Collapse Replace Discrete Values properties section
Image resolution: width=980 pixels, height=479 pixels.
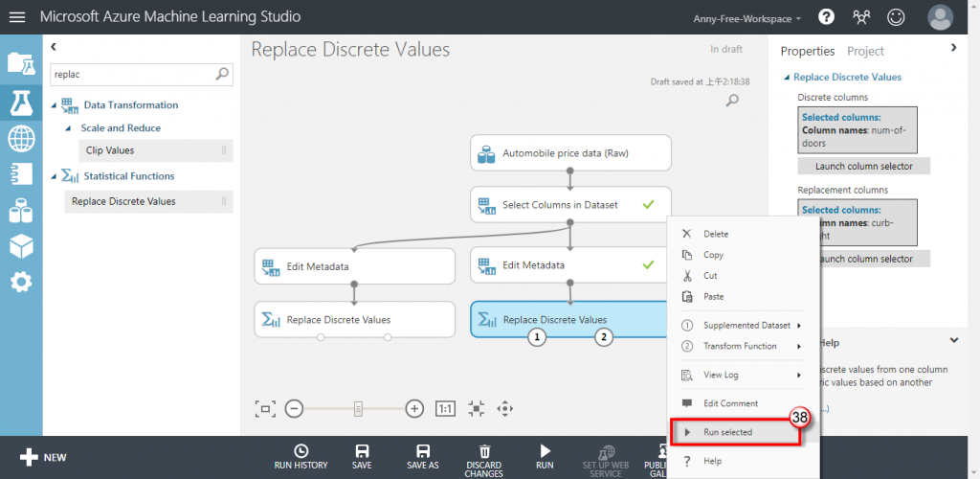pos(787,78)
